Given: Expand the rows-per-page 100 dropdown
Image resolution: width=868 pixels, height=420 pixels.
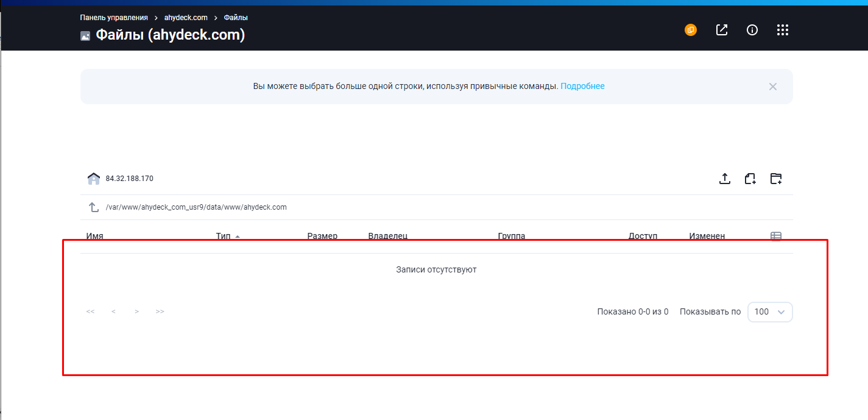Looking at the screenshot, I should 770,311.
